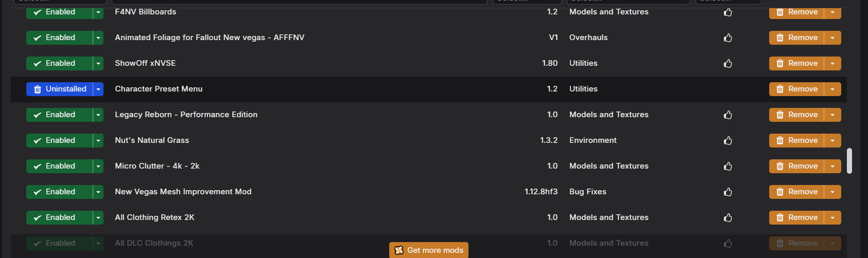Image resolution: width=868 pixels, height=258 pixels.
Task: Click the vertical scrollbar thumb
Action: [x=849, y=161]
